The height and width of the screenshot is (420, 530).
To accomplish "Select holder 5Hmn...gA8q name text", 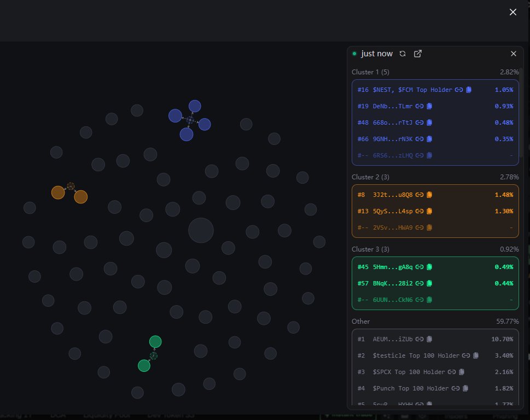I will point(392,267).
